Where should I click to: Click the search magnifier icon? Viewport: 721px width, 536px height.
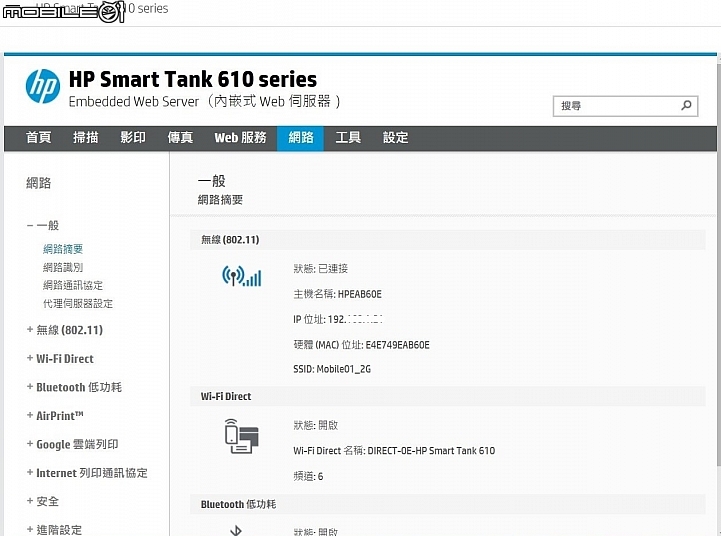(686, 106)
